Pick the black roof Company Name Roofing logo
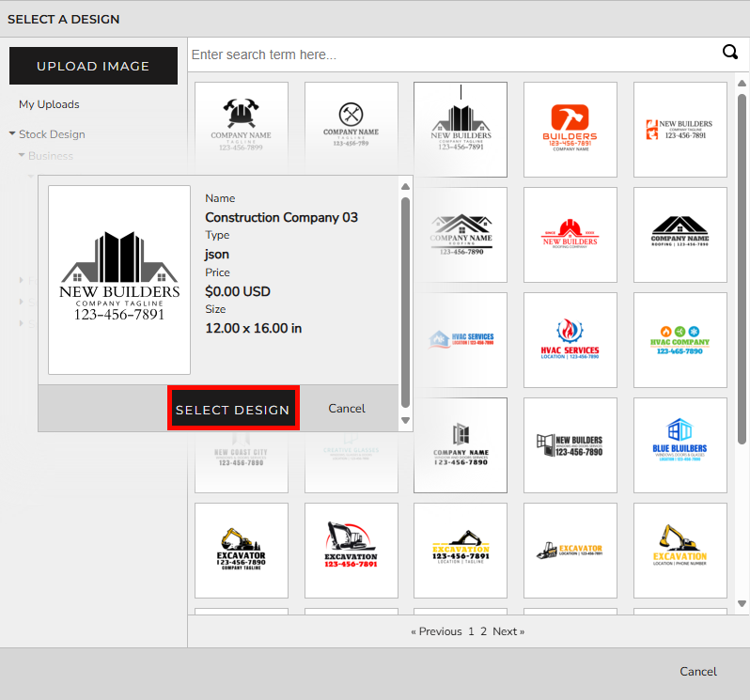Viewport: 750px width, 700px height. click(680, 234)
